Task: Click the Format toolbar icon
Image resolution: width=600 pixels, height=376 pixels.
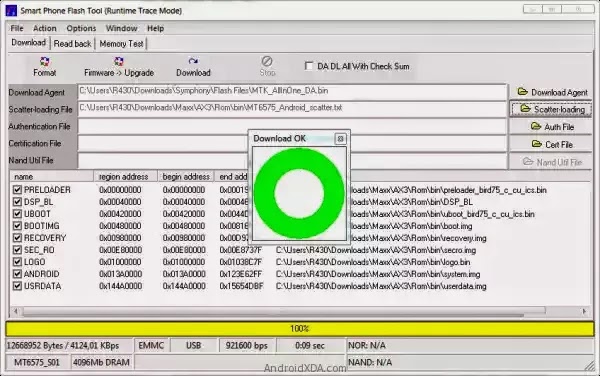Action: tap(44, 62)
